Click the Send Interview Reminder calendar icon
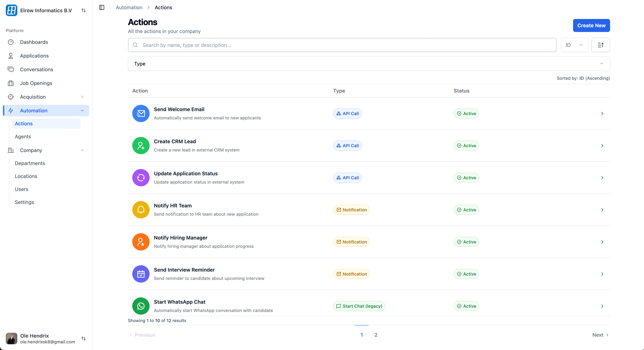This screenshot has height=350, width=644. pos(141,274)
